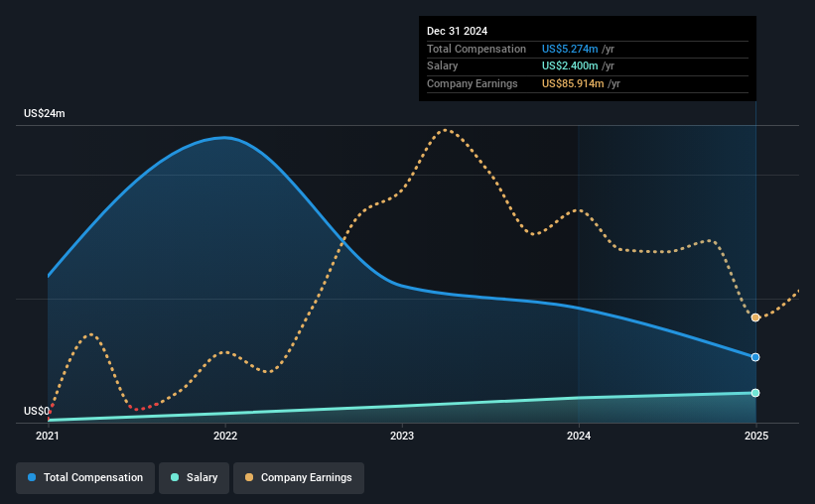
Task: Click the Dec 31 2024 tooltip date
Action: pos(457,31)
